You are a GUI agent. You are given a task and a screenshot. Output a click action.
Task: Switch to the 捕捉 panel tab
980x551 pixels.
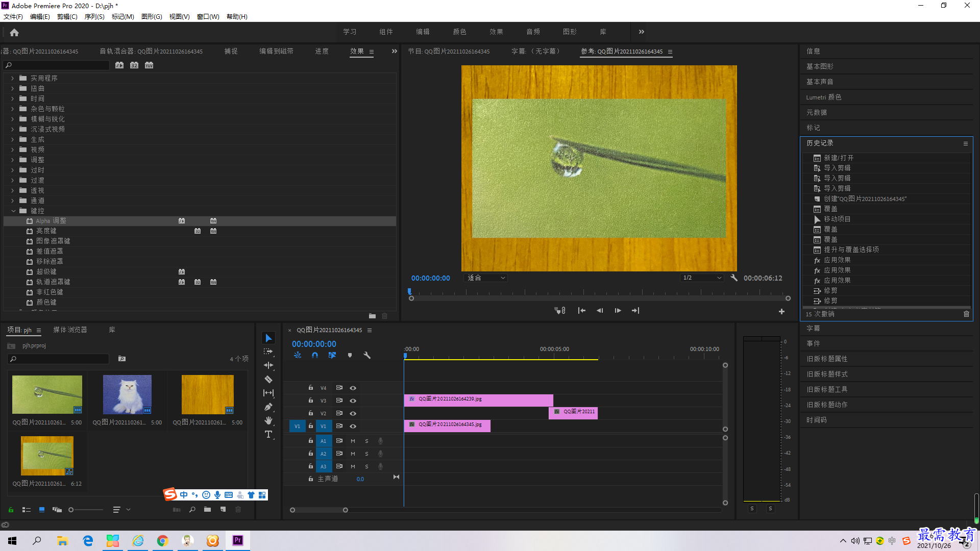click(231, 51)
